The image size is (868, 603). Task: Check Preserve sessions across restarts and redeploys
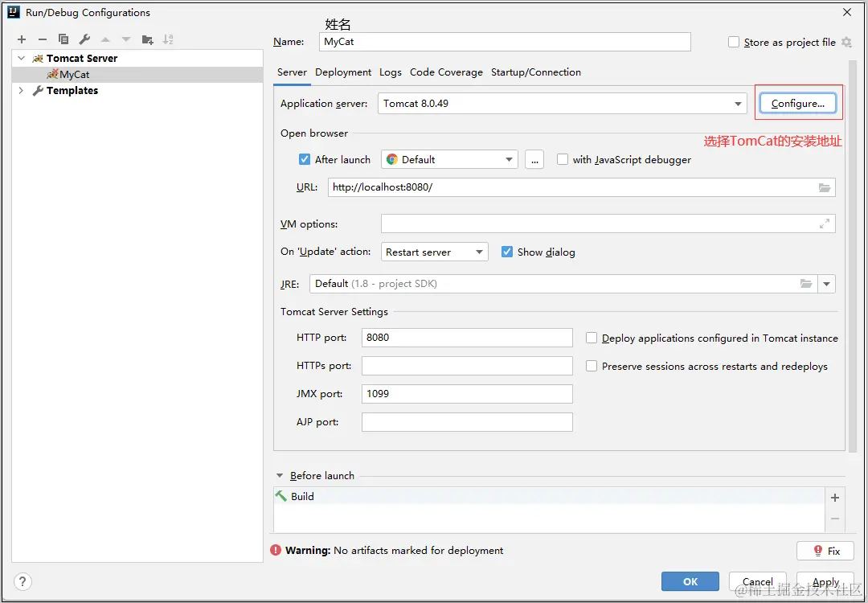[592, 366]
